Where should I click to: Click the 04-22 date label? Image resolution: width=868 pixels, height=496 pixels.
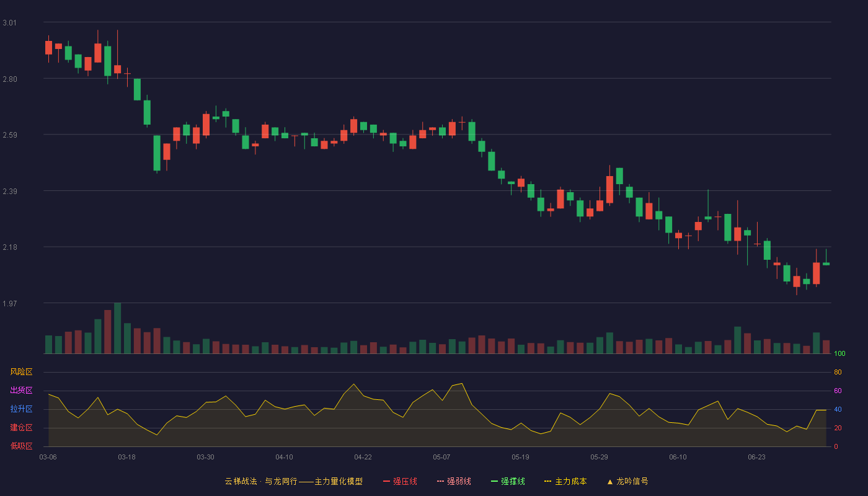[x=363, y=457]
